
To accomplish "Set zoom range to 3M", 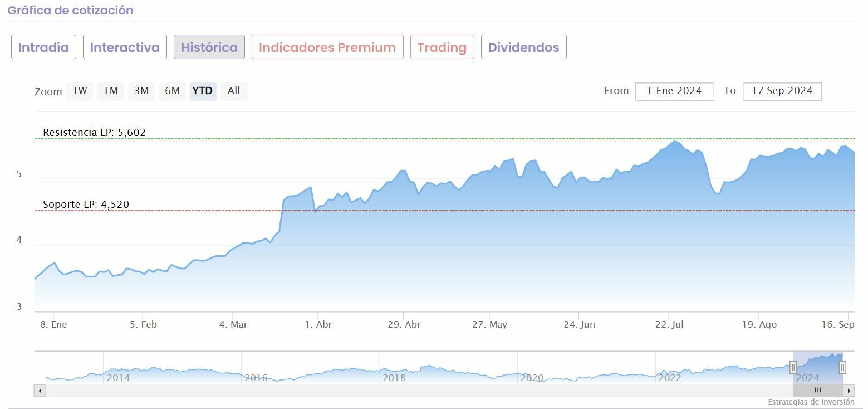I will [141, 91].
